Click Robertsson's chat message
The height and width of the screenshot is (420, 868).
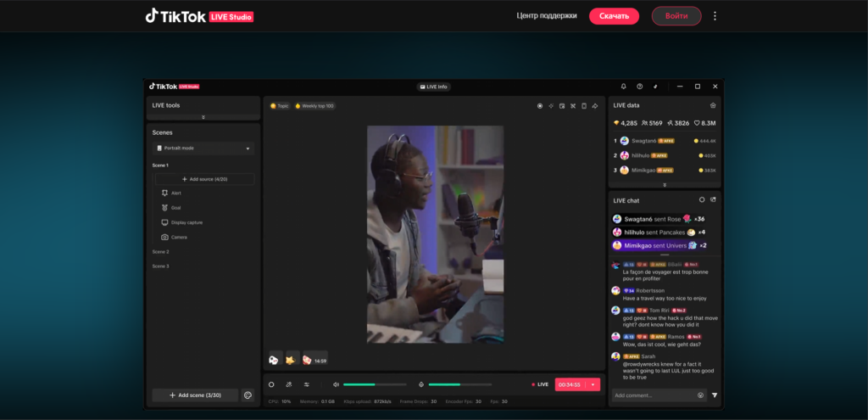(x=659, y=294)
